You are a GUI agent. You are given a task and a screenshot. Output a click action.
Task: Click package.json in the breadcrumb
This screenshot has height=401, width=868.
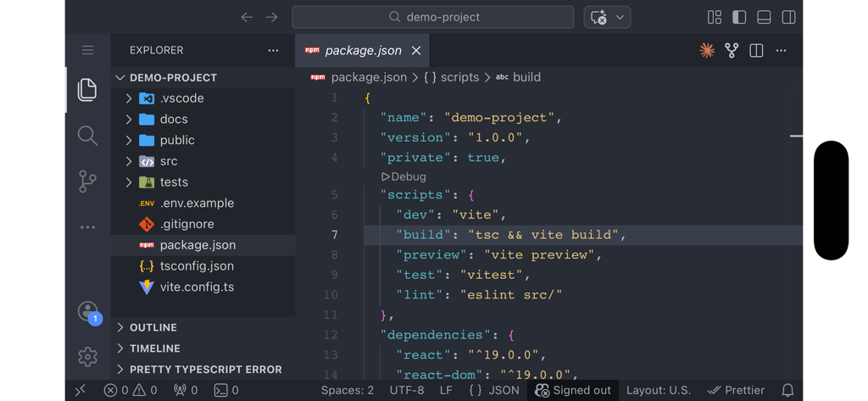pyautogui.click(x=369, y=77)
